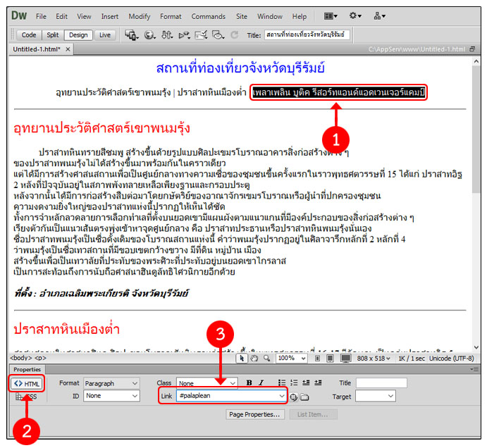Select the Zoom magnifier tool in status bar
487x448 pixels.
coord(266,359)
